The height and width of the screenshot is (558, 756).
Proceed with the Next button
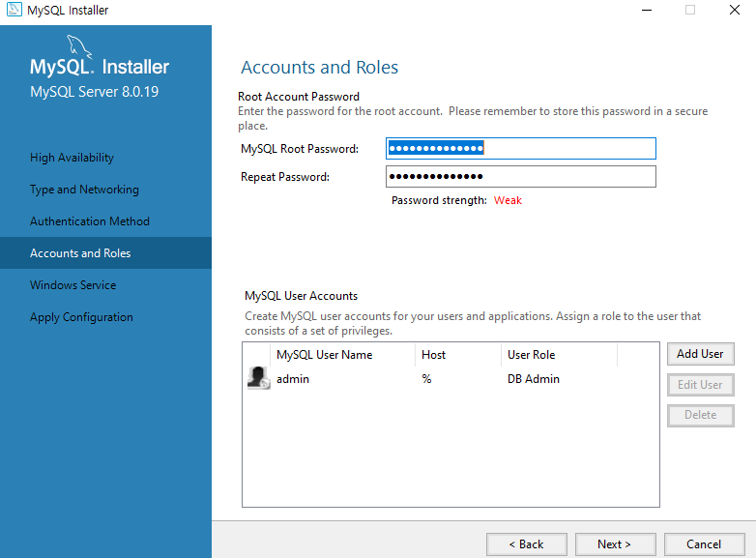point(615,544)
